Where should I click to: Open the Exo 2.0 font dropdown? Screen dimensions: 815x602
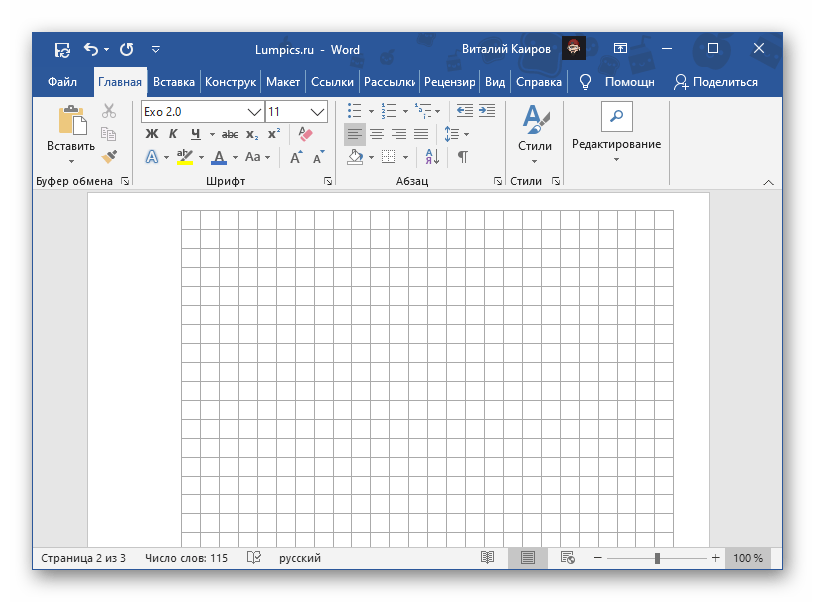(252, 111)
